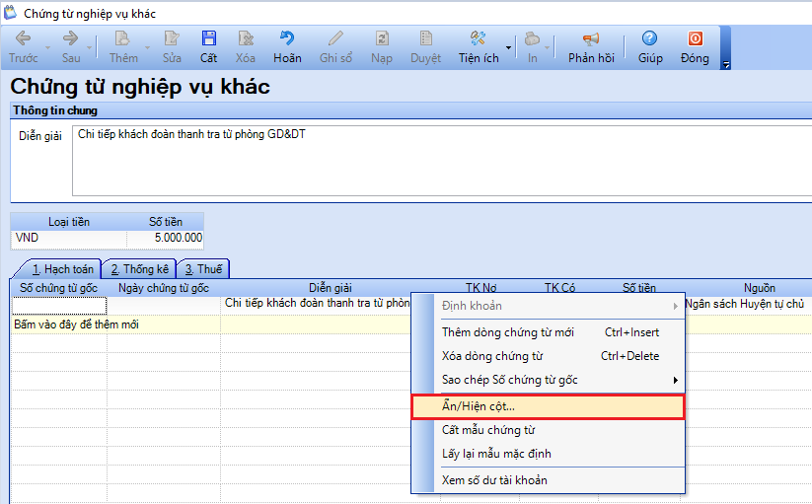Switch to the Thống kê tab
Viewport: 812px width, 504px height.
[139, 269]
